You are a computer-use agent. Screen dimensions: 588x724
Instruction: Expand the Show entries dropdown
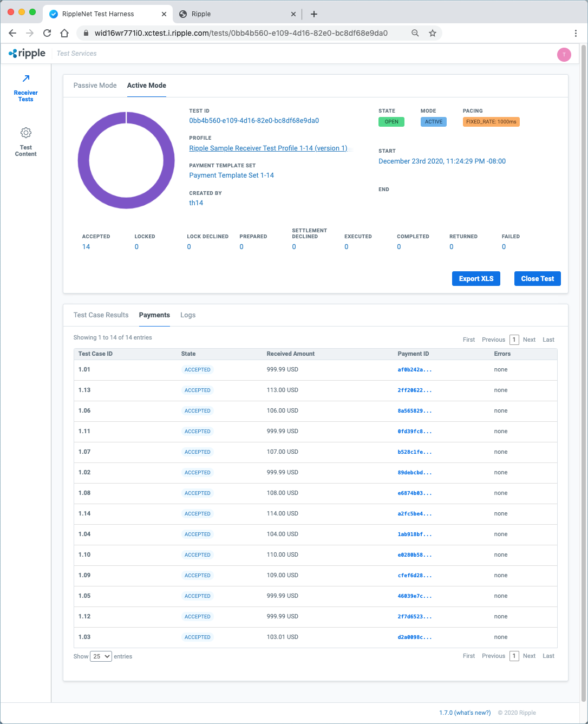point(101,656)
